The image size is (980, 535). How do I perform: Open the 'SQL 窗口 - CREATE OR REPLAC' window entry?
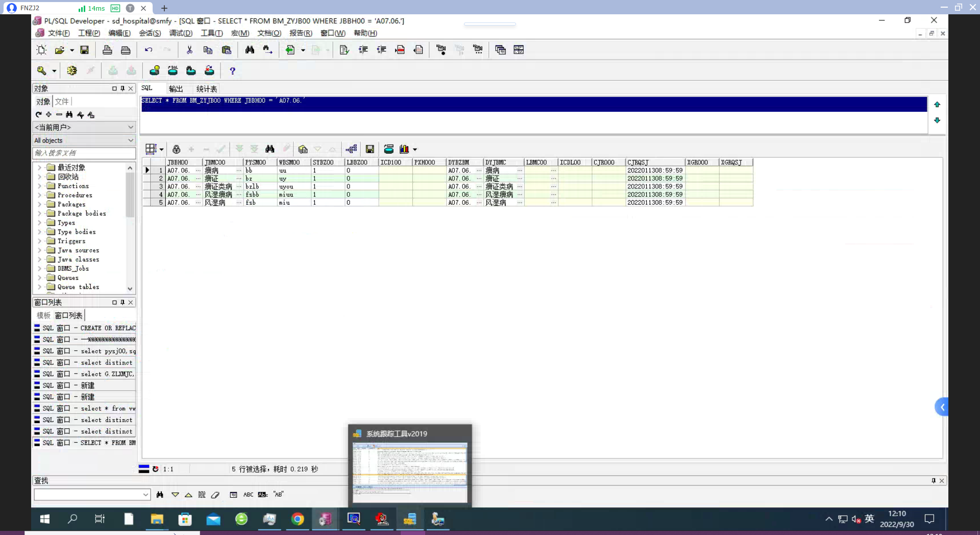click(x=85, y=328)
